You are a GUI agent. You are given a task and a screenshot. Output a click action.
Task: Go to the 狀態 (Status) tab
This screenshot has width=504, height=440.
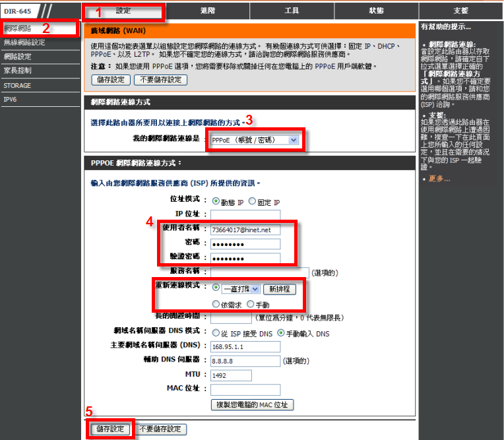[376, 11]
